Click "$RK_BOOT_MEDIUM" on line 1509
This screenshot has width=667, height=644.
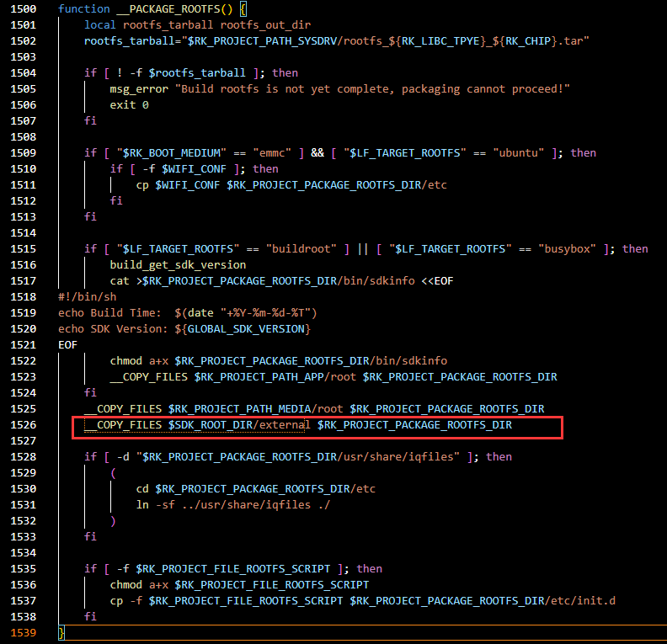pos(172,153)
